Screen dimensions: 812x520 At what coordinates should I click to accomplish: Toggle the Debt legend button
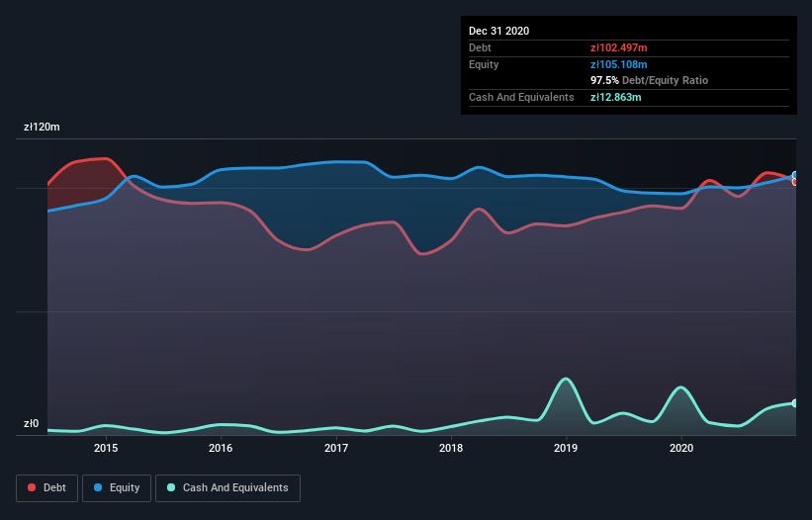[47, 488]
